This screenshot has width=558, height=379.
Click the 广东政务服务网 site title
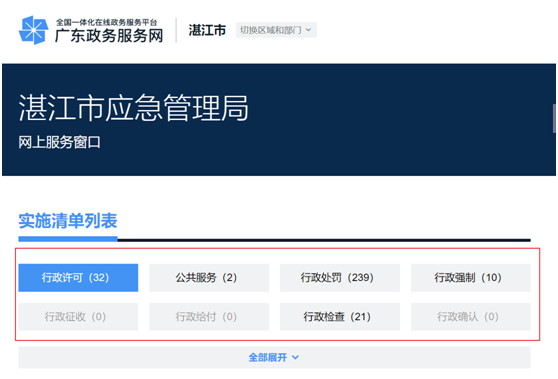pos(109,36)
